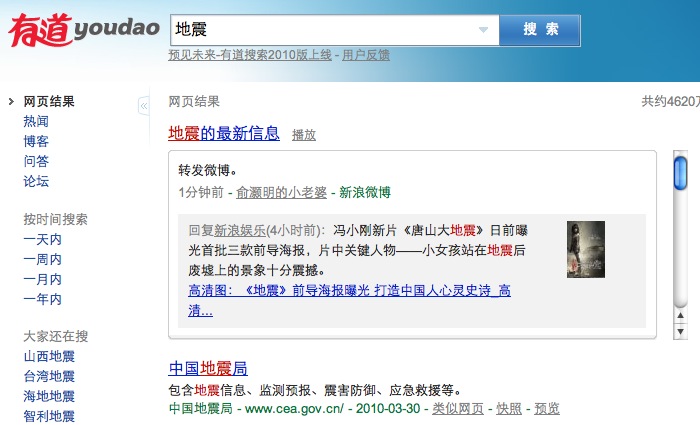The height and width of the screenshot is (425, 700).
Task: Filter results to 一月内
Action: click(x=42, y=279)
